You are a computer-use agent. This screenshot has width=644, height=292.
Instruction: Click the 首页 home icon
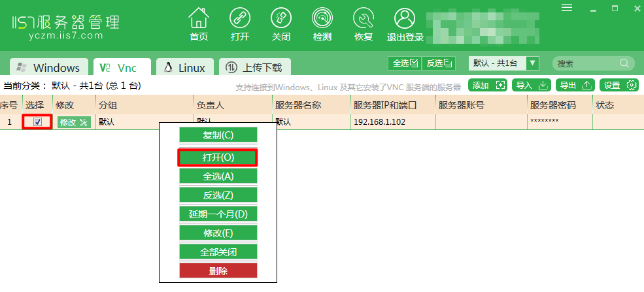click(199, 18)
